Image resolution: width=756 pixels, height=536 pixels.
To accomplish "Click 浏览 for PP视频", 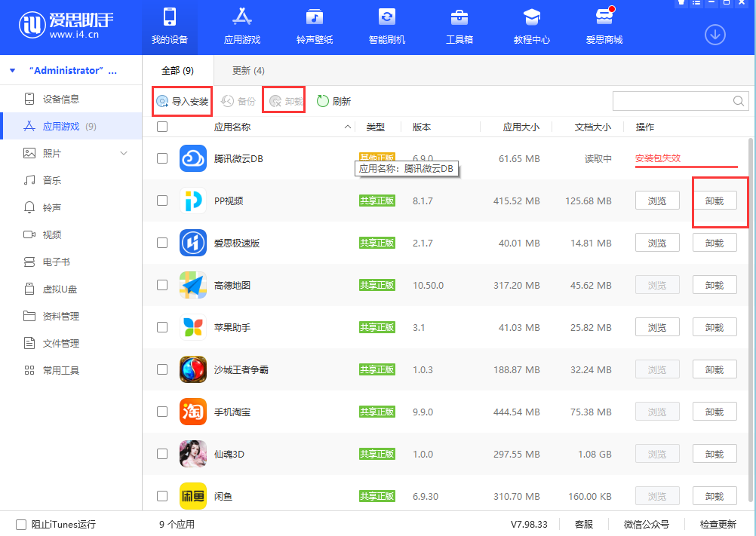I will 657,201.
